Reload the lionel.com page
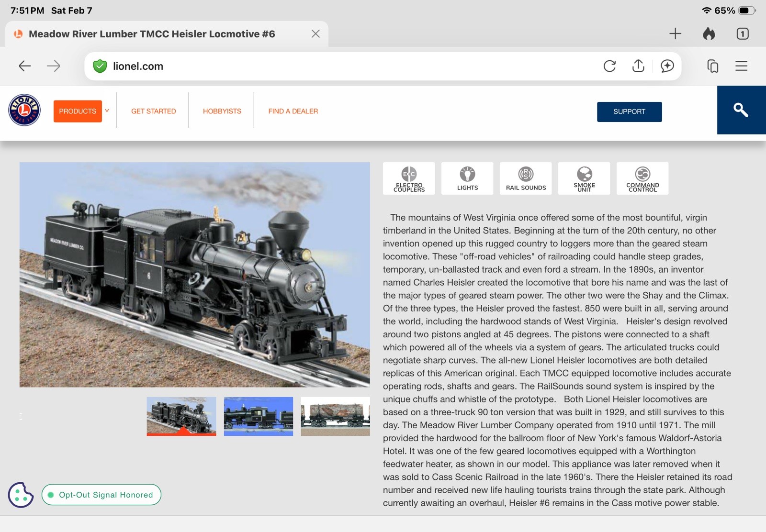Image resolution: width=766 pixels, height=532 pixels. coord(609,66)
